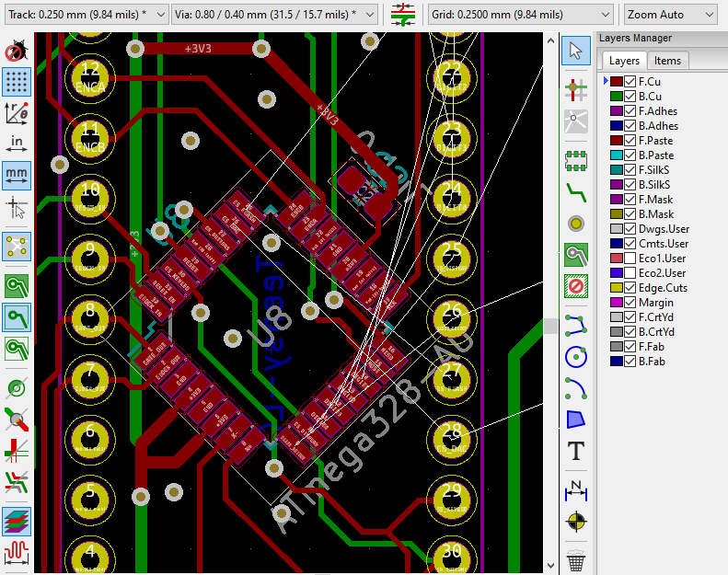Switch to polar coordinates display

pyautogui.click(x=17, y=113)
